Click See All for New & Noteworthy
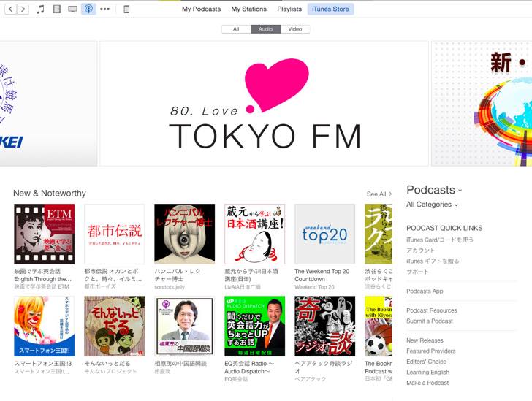This screenshot has width=532, height=401. coord(379,194)
